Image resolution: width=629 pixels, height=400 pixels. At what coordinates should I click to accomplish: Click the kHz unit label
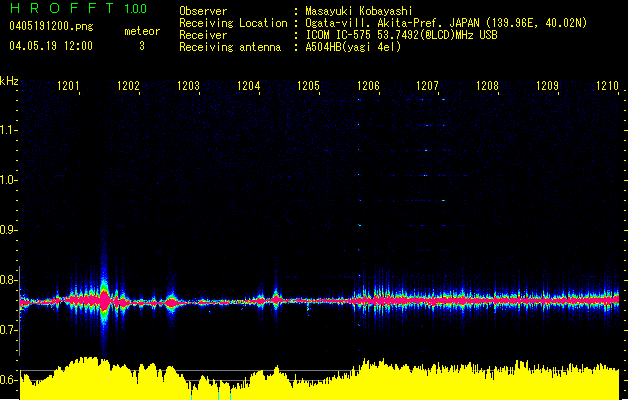point(9,81)
